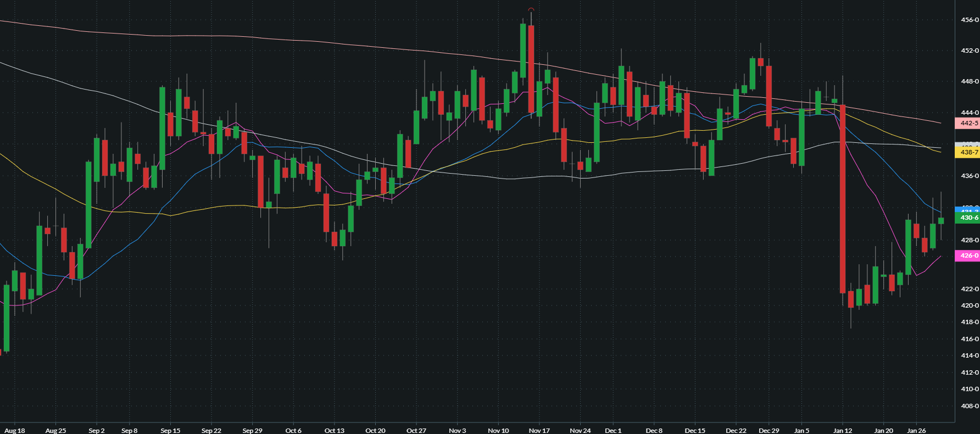Click the Dec 29 date label
Image resolution: width=980 pixels, height=434 pixels.
pyautogui.click(x=769, y=430)
